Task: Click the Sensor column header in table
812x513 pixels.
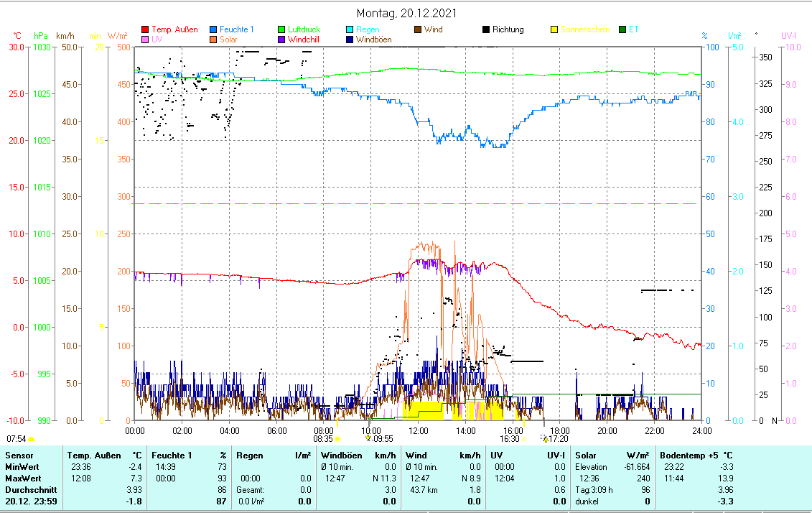Action: pyautogui.click(x=19, y=456)
